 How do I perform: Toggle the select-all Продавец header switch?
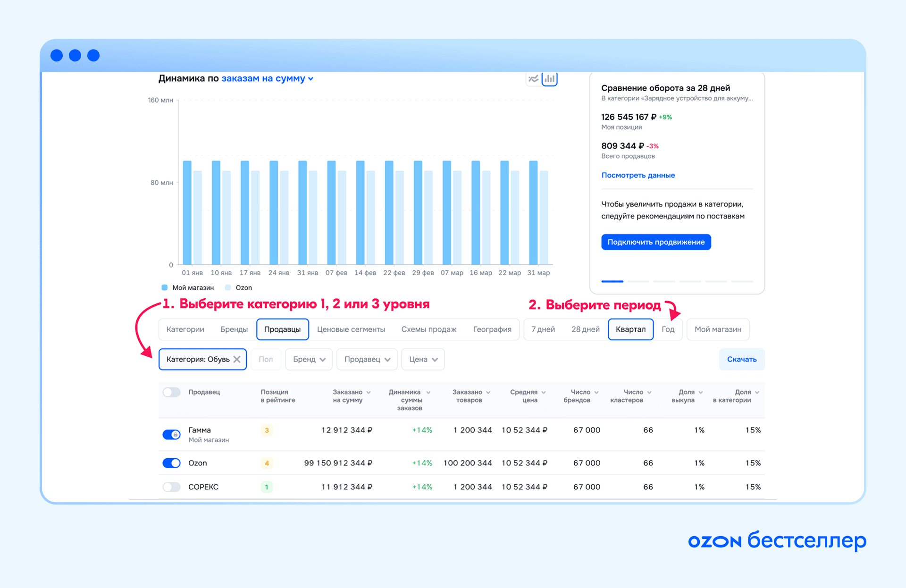171,392
